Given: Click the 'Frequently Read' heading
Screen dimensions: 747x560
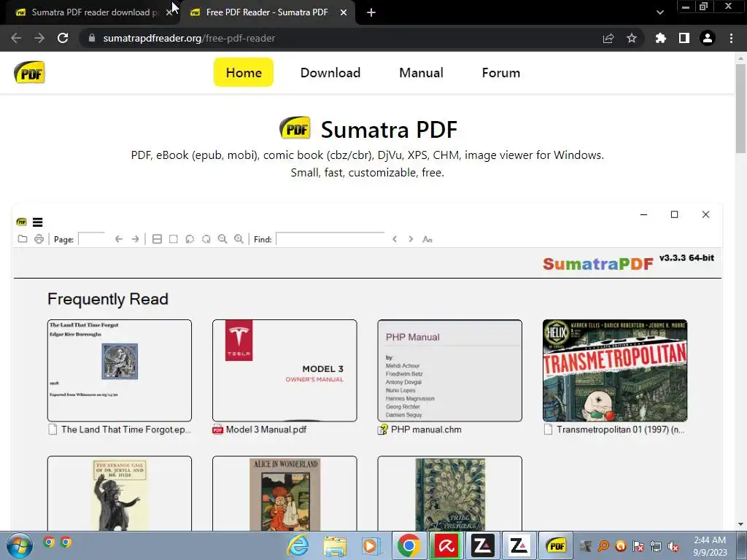Looking at the screenshot, I should [x=108, y=299].
